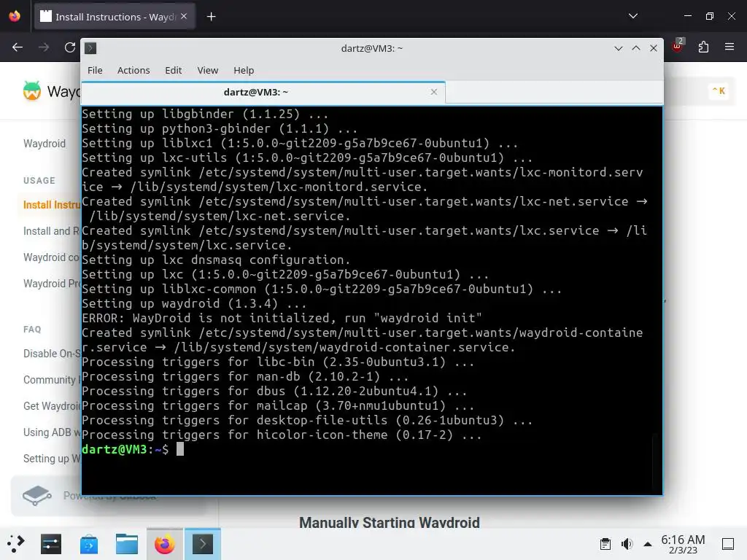
Task: Click the GitBook logo icon in sidebar footer
Action: click(36, 496)
